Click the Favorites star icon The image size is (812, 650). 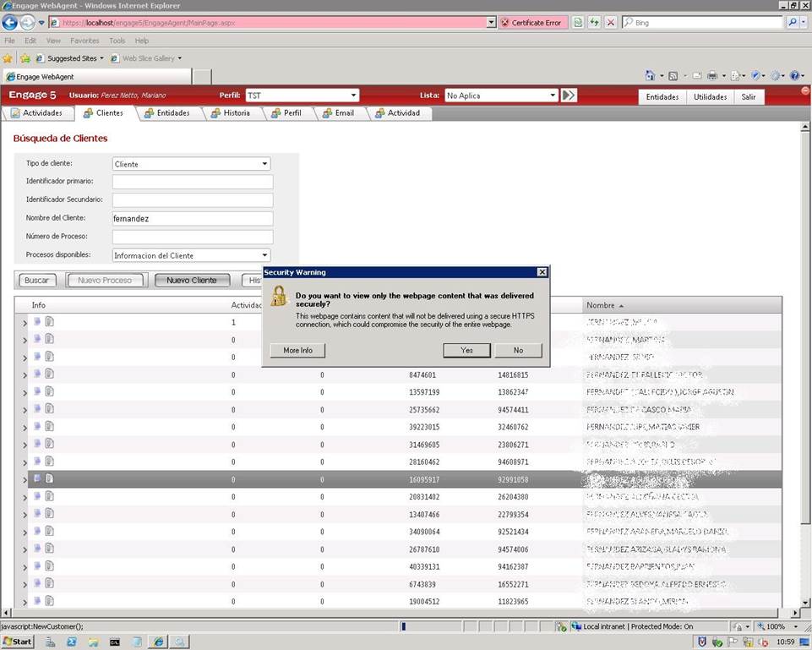point(8,58)
